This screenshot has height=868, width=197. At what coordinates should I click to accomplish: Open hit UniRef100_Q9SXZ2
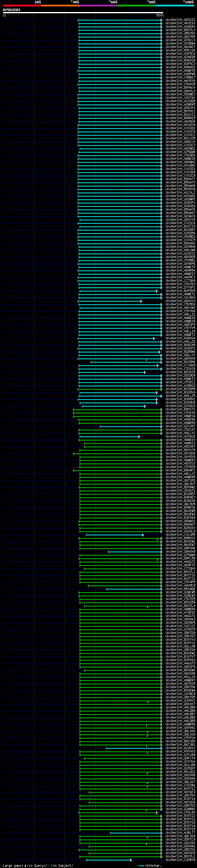click(180, 20)
